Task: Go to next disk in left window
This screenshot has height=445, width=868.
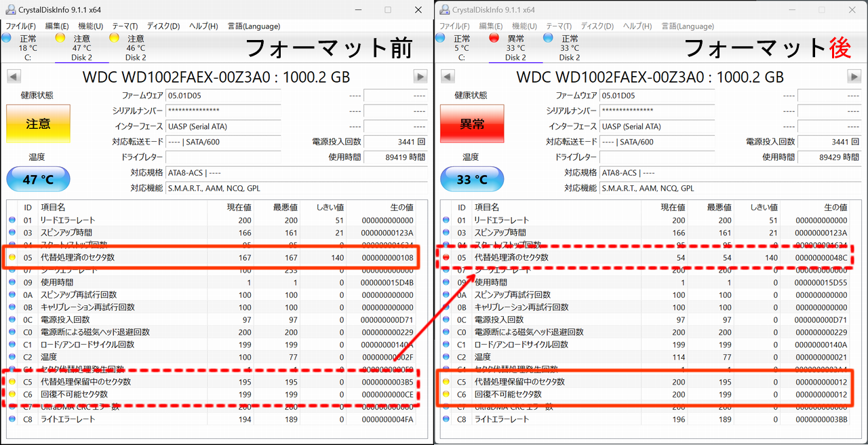Action: click(420, 77)
